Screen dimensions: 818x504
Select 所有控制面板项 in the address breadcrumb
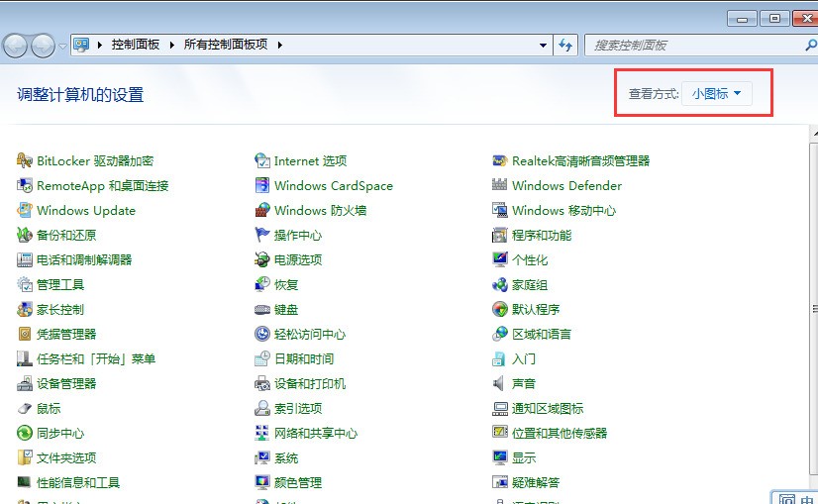coord(226,45)
